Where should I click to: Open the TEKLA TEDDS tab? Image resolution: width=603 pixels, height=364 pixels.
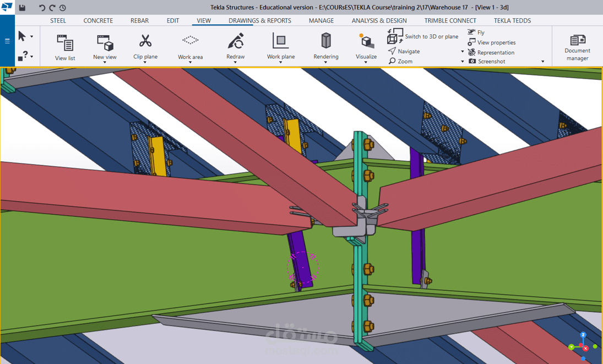513,21
